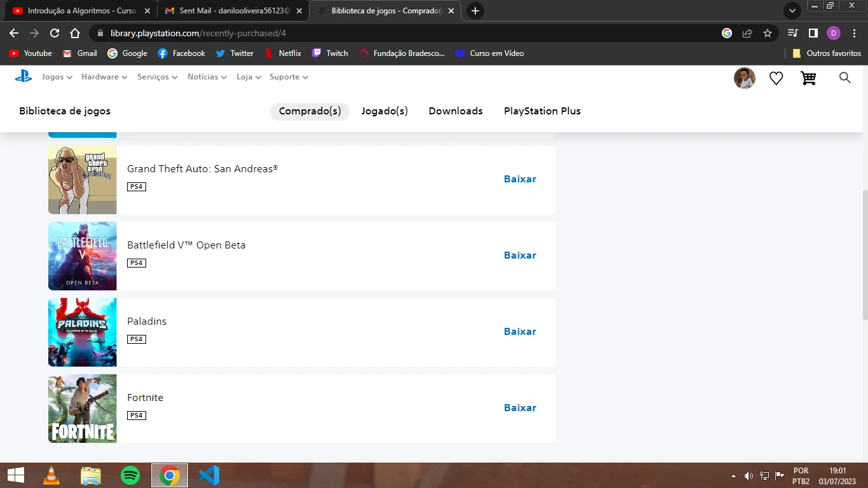Screen dimensions: 868x488
Task: Click the Paladins game title text
Action: (147, 322)
